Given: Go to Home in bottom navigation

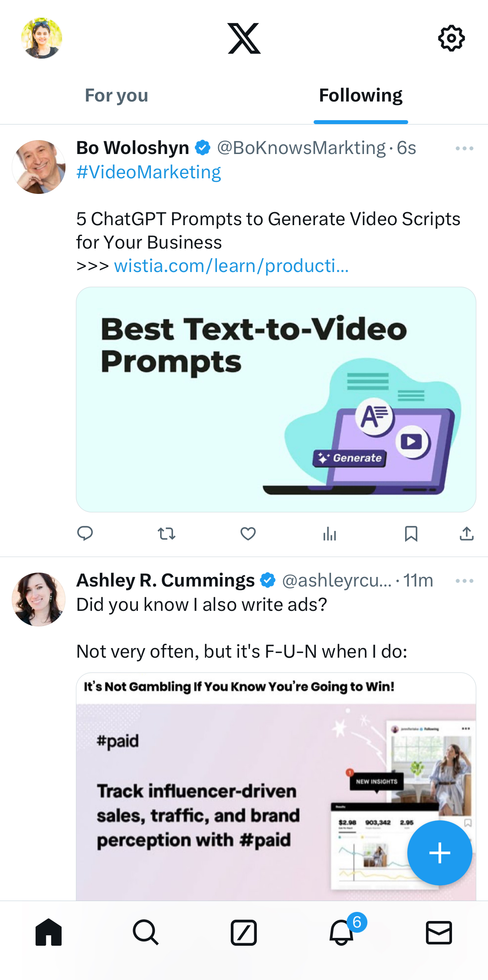Looking at the screenshot, I should pos(49,932).
